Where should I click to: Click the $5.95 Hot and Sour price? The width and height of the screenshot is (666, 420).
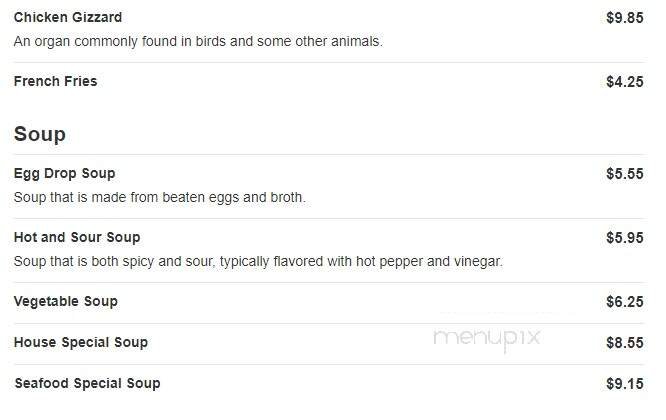(624, 238)
